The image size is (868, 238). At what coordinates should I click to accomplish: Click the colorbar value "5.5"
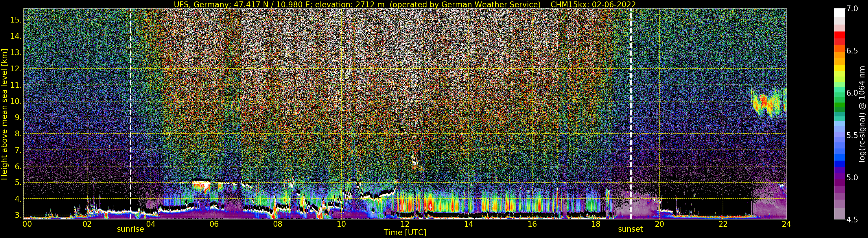tap(852, 135)
